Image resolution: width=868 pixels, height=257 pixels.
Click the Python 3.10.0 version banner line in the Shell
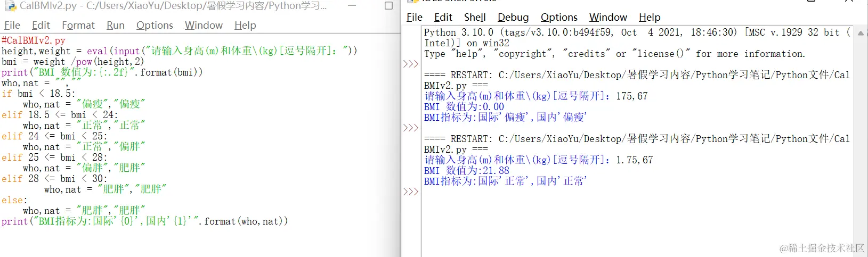[636, 32]
